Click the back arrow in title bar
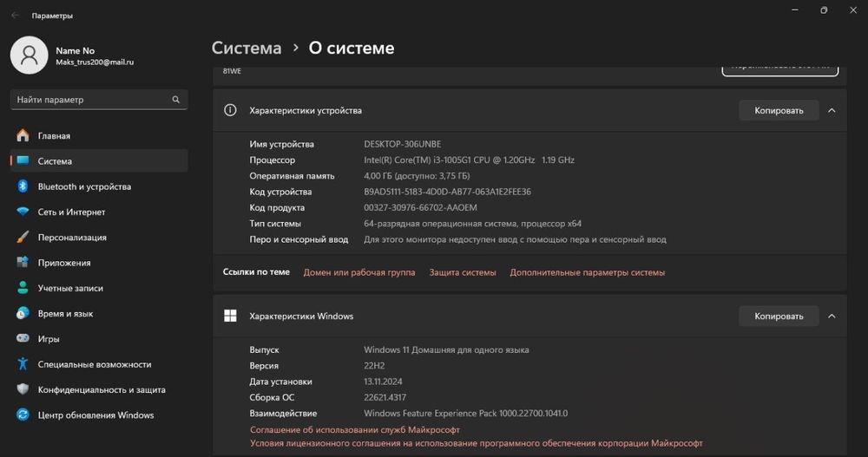The height and width of the screenshot is (457, 868). coord(15,16)
